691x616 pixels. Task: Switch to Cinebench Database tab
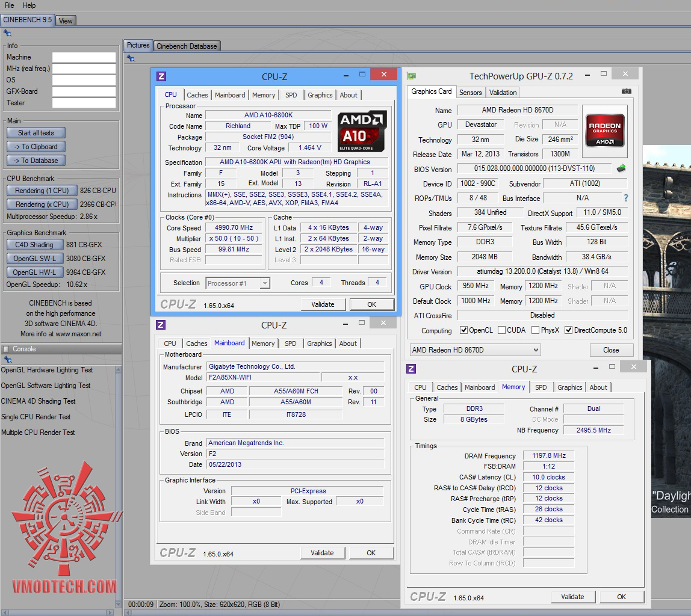[x=187, y=46]
